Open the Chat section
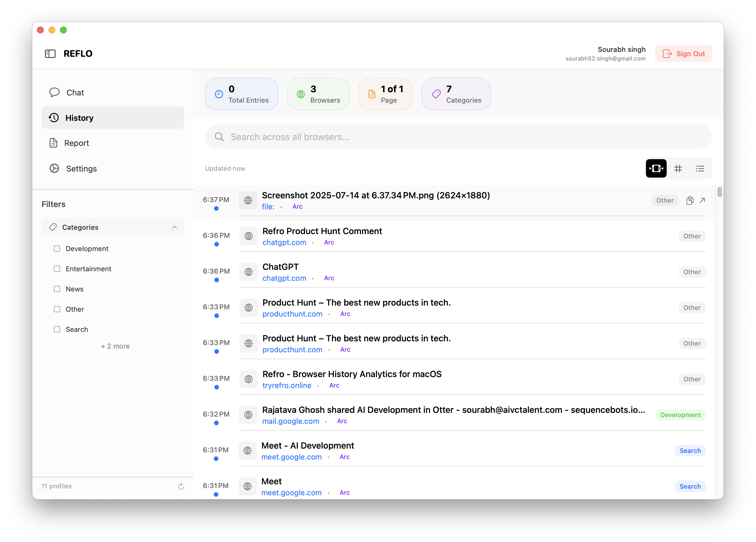756x542 pixels. 75,92
